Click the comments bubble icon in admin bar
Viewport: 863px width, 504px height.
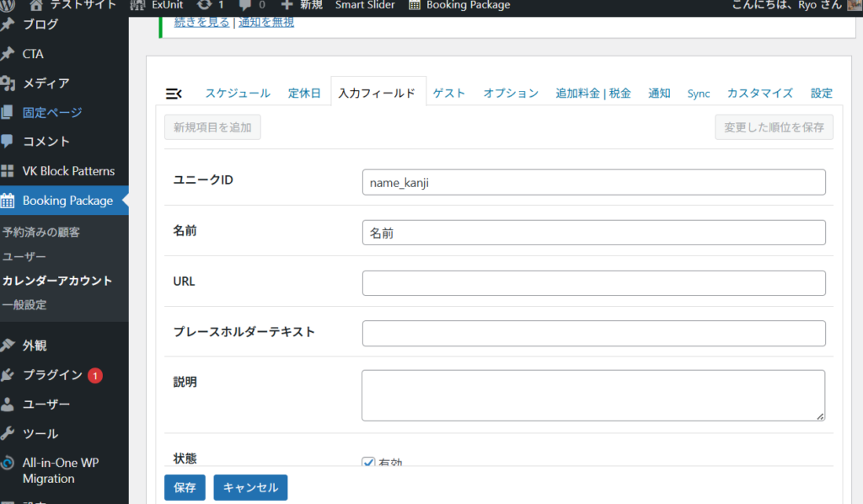pos(245,5)
